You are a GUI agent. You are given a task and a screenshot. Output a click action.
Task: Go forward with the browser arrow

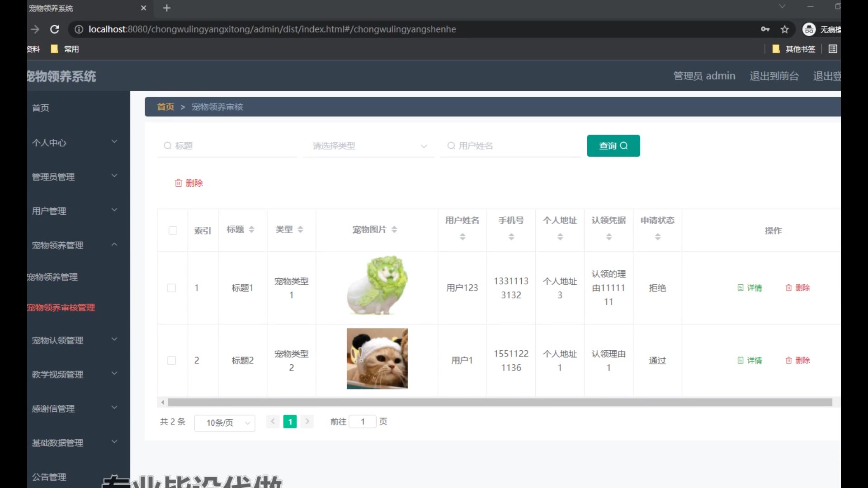[x=35, y=29]
